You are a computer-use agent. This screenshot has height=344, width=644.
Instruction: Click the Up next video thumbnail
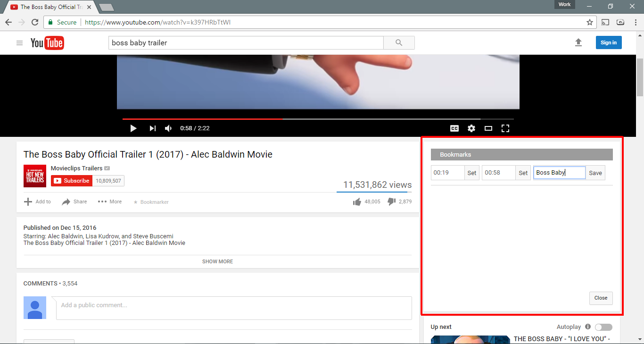point(471,340)
